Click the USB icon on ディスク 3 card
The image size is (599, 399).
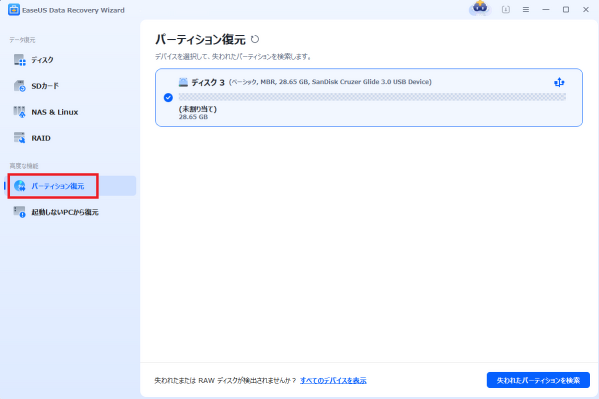click(x=559, y=82)
